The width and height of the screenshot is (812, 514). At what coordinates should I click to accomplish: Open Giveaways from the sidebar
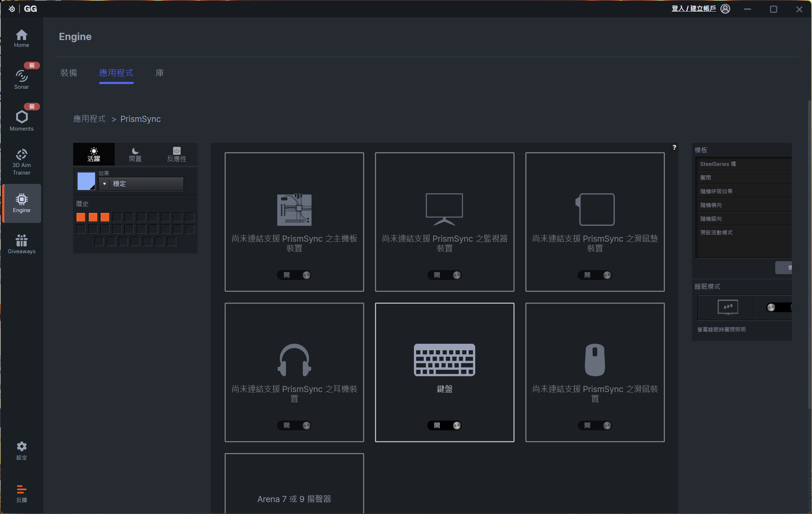pos(22,244)
